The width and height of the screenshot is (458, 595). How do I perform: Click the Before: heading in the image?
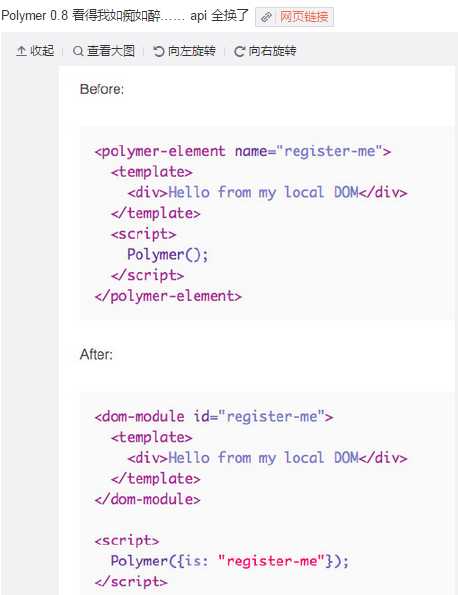click(102, 90)
